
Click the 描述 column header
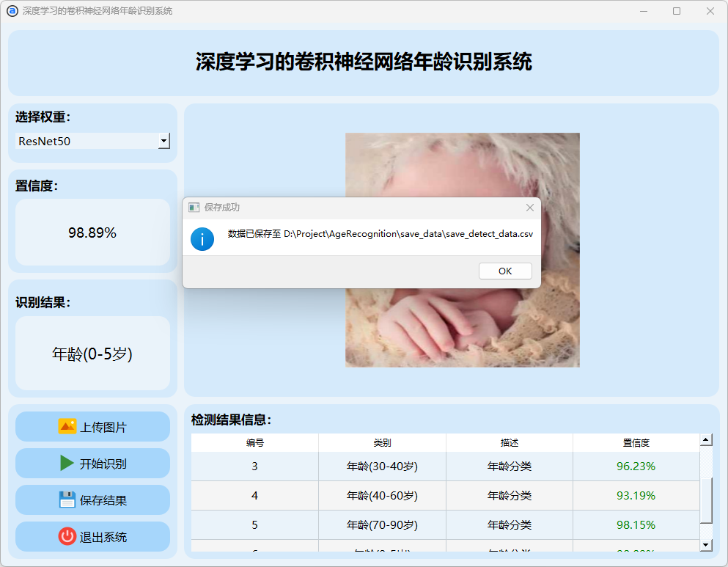pyautogui.click(x=509, y=443)
